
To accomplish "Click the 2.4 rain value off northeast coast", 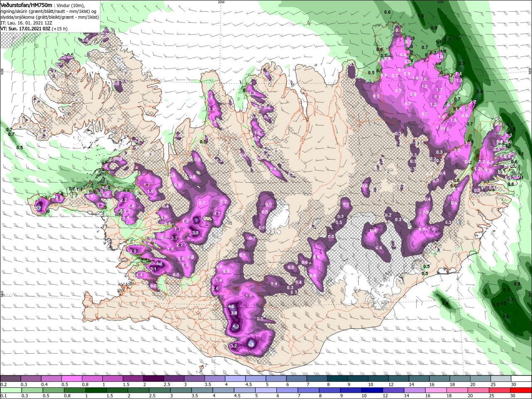I will click(x=479, y=91).
